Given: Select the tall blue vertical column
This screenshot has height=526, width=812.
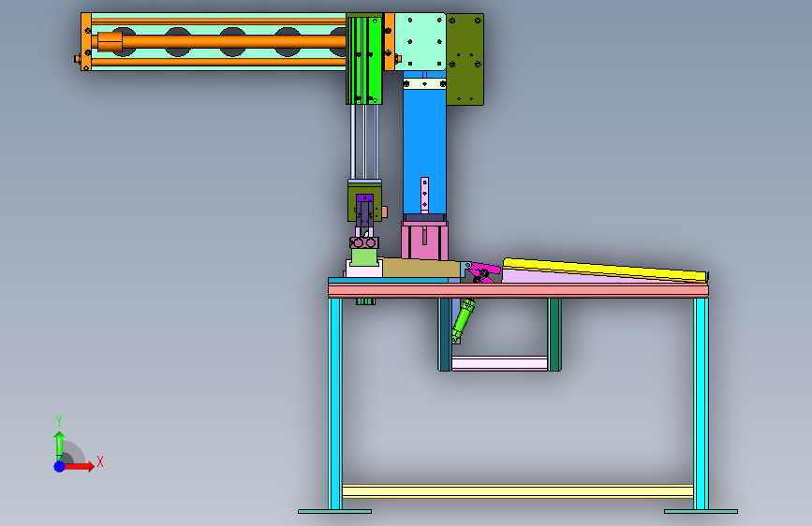Looking at the screenshot, I should point(424,150).
